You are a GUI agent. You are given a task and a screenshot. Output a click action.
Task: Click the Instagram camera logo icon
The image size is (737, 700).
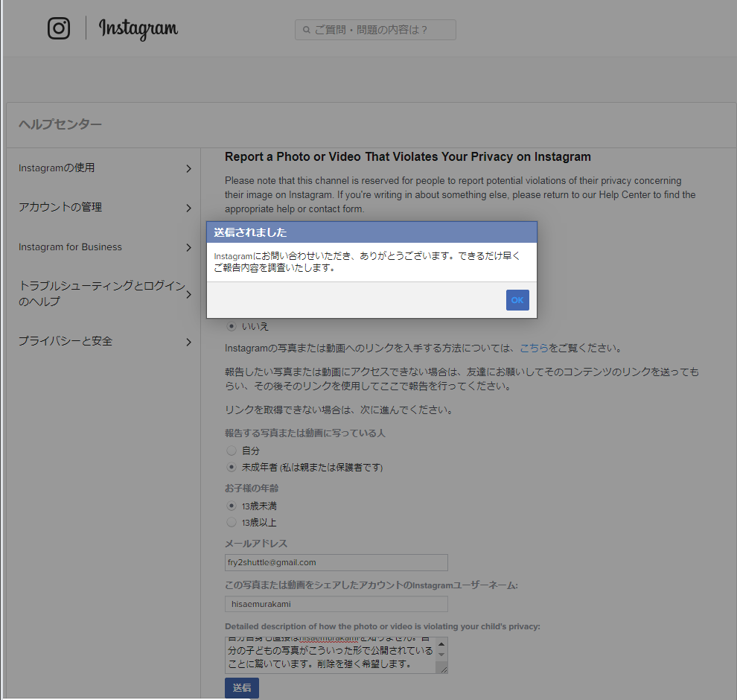pyautogui.click(x=59, y=28)
